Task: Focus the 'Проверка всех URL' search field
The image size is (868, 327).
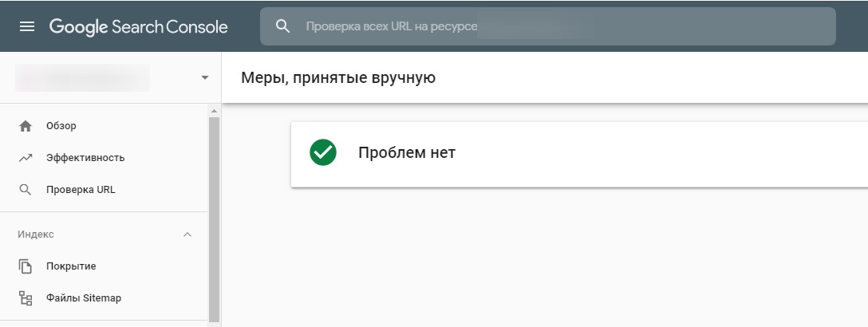Action: (558, 26)
